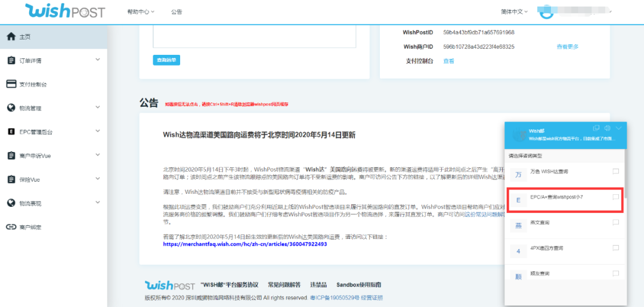Click the 4 avatar for 4PX递四方查询
Image resolution: width=644 pixels, height=307 pixels.
518,251
